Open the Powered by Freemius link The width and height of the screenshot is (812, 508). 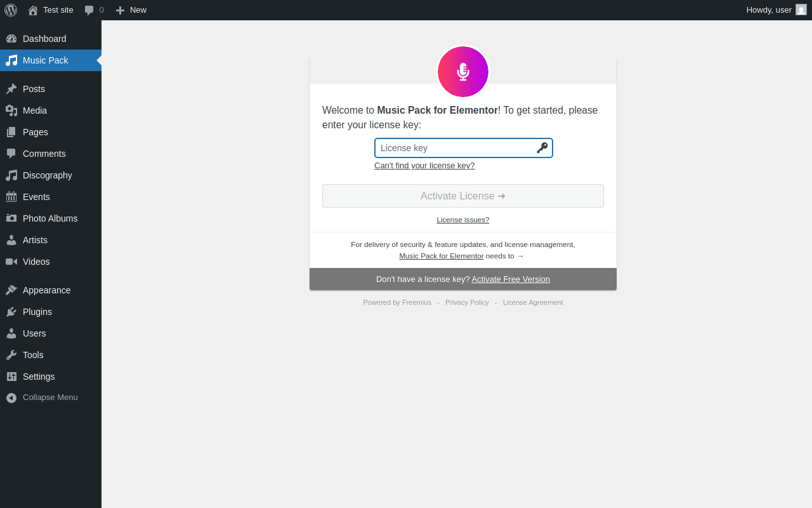tap(397, 302)
